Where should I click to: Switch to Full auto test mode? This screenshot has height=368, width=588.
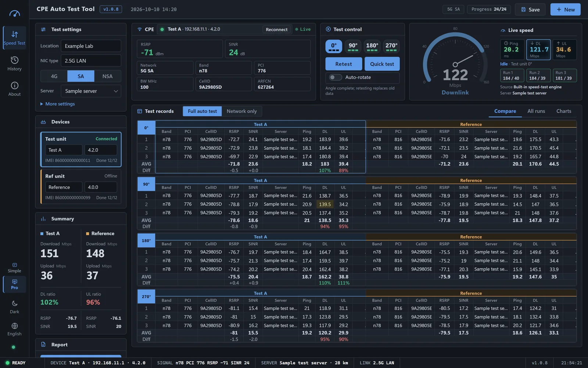tap(202, 111)
